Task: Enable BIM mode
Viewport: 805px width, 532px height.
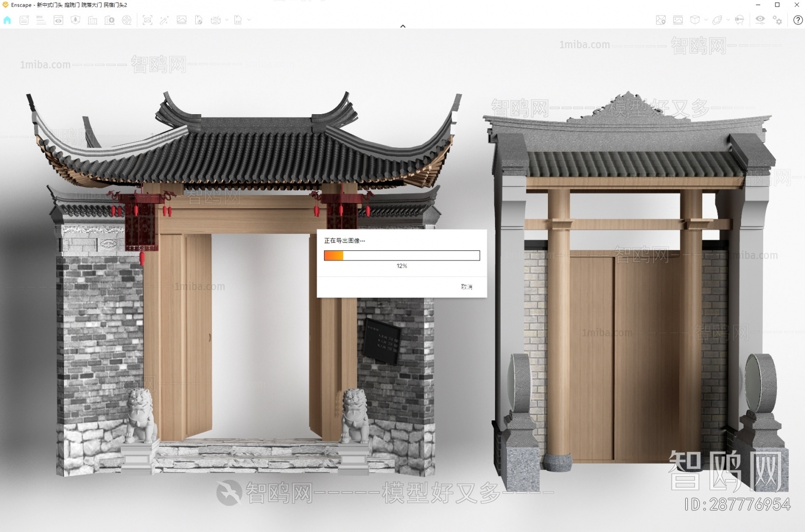Action: [41, 20]
